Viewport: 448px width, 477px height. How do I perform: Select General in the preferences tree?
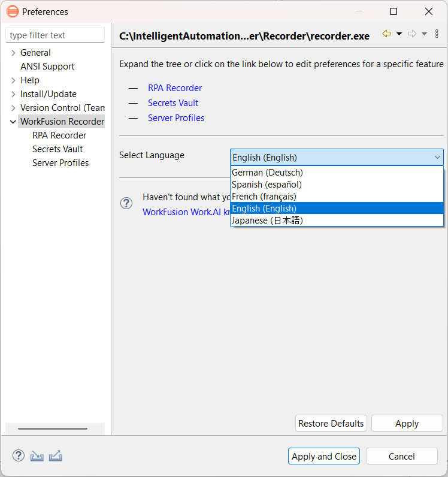point(35,53)
